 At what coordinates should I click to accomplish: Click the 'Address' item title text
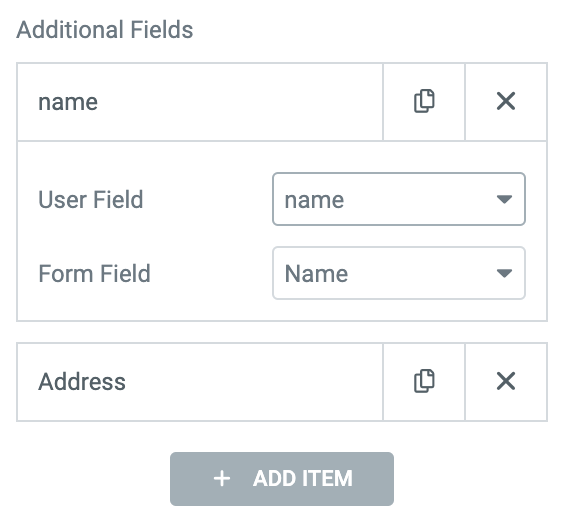(82, 382)
